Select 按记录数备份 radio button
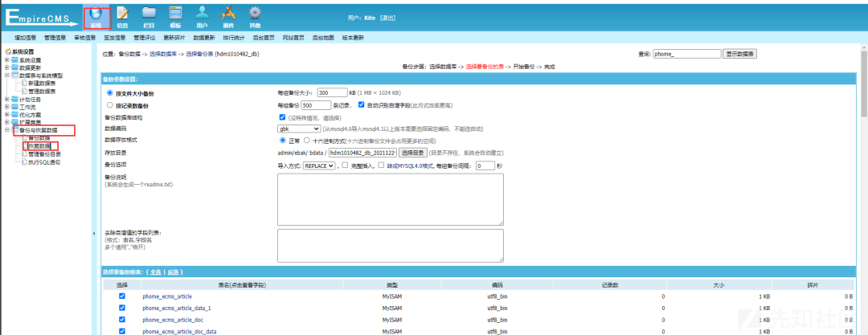This screenshot has width=868, height=335. pyautogui.click(x=109, y=105)
